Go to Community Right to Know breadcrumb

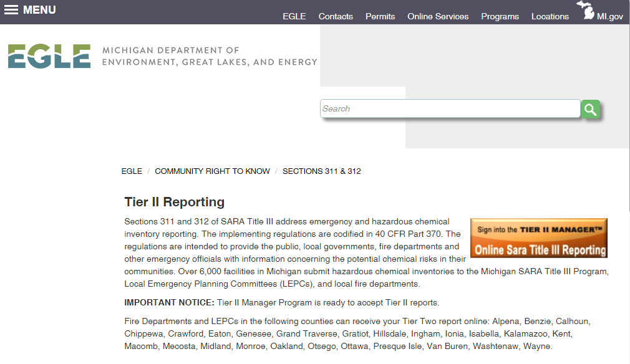click(212, 171)
